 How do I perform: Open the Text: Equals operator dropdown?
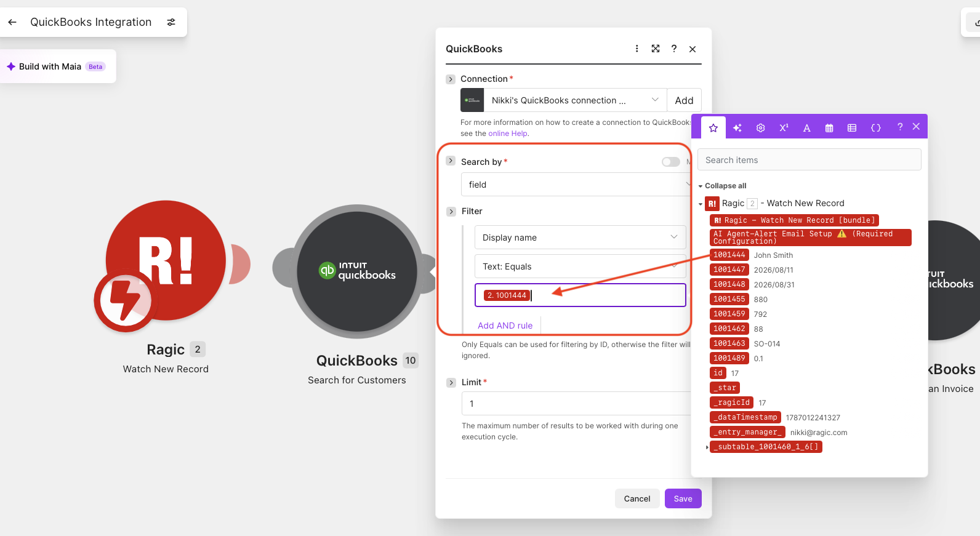580,266
